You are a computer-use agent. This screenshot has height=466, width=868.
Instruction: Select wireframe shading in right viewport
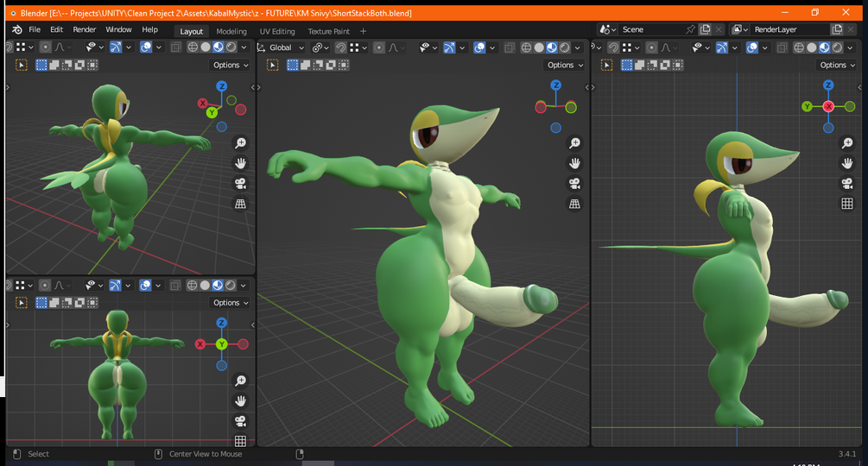click(x=799, y=48)
